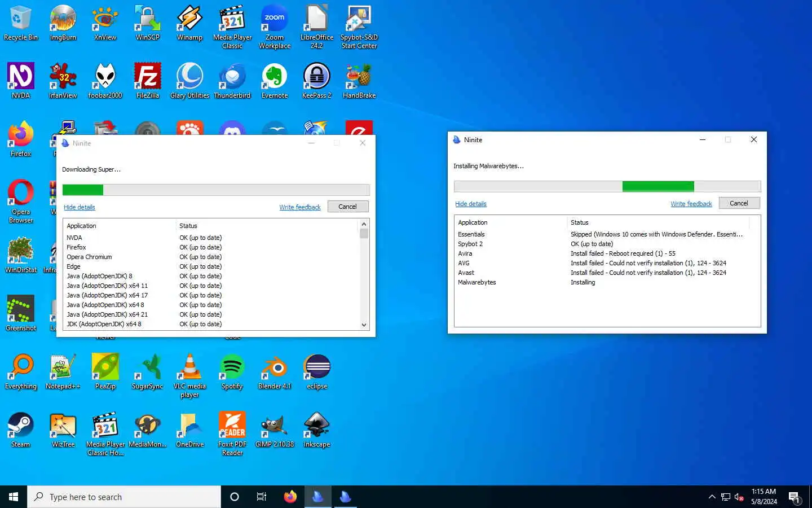Click the Status column header in the Downloading Super window

pos(267,226)
